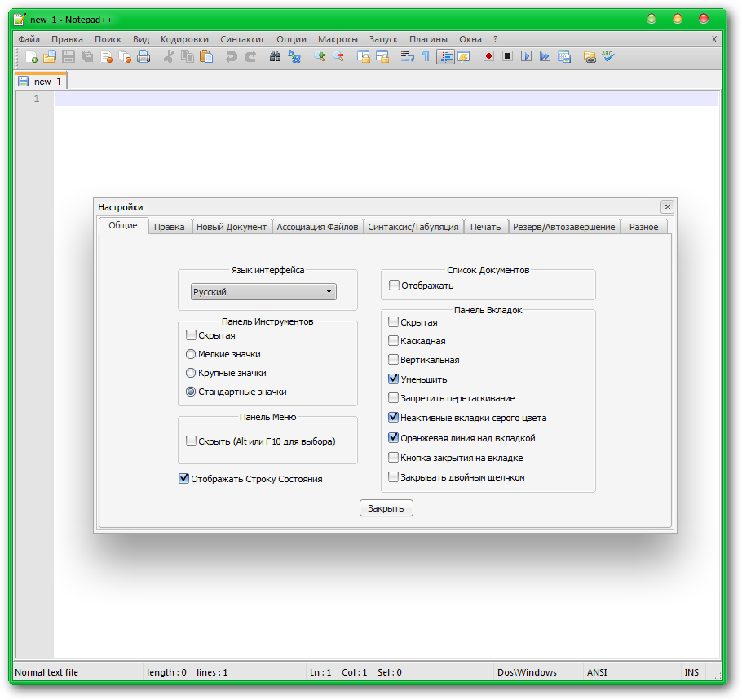Screen dimensions: 742x700
Task: Enable the Вертикальная checkbox
Action: point(393,360)
